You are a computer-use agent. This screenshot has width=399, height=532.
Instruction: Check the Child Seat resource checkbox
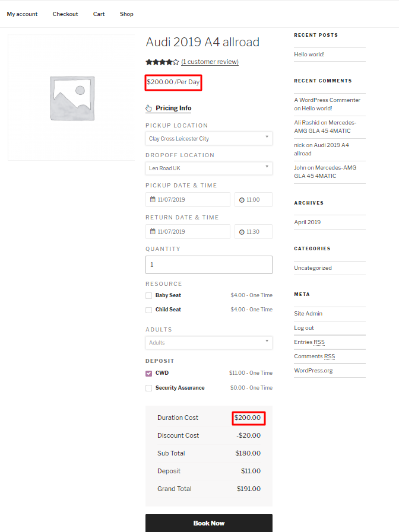(x=148, y=310)
